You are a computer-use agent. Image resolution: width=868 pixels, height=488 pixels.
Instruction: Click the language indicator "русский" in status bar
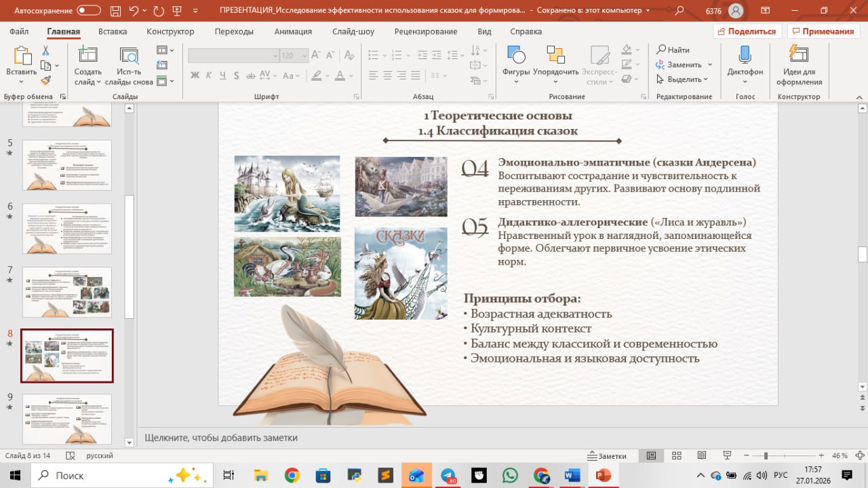tap(99, 455)
